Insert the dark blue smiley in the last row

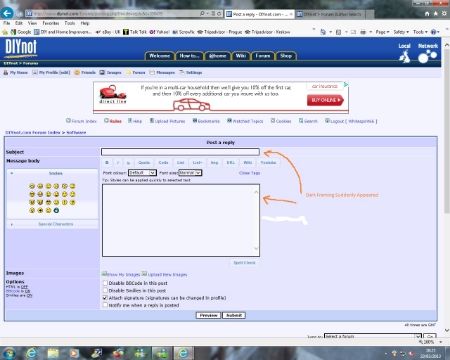[56, 210]
